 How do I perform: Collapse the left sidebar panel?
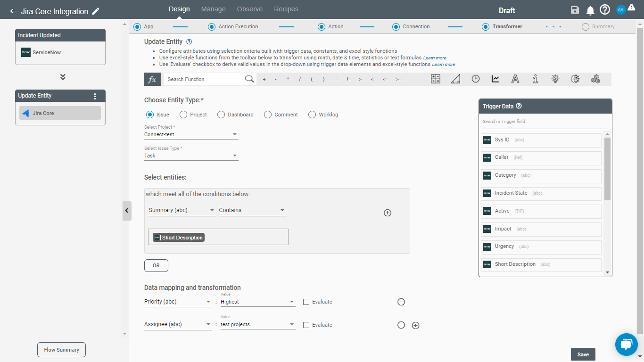pos(126,211)
